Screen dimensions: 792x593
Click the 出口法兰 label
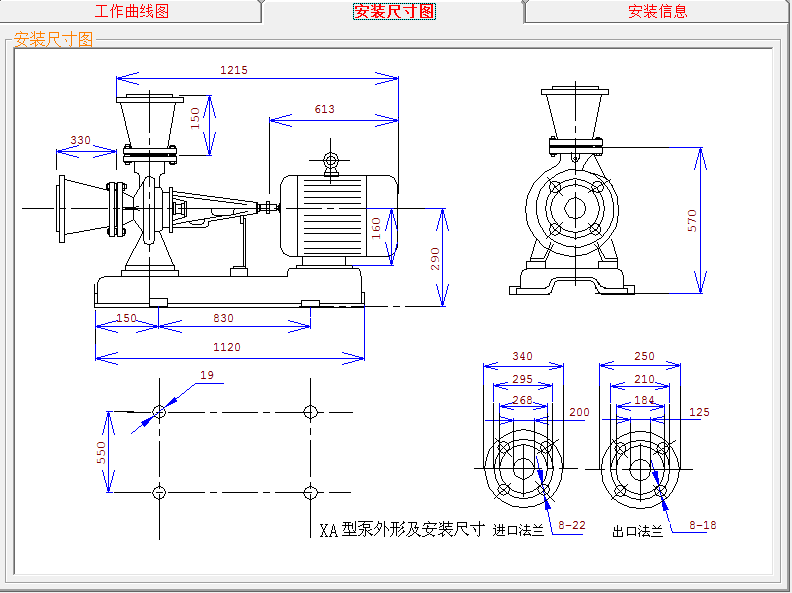point(637,531)
